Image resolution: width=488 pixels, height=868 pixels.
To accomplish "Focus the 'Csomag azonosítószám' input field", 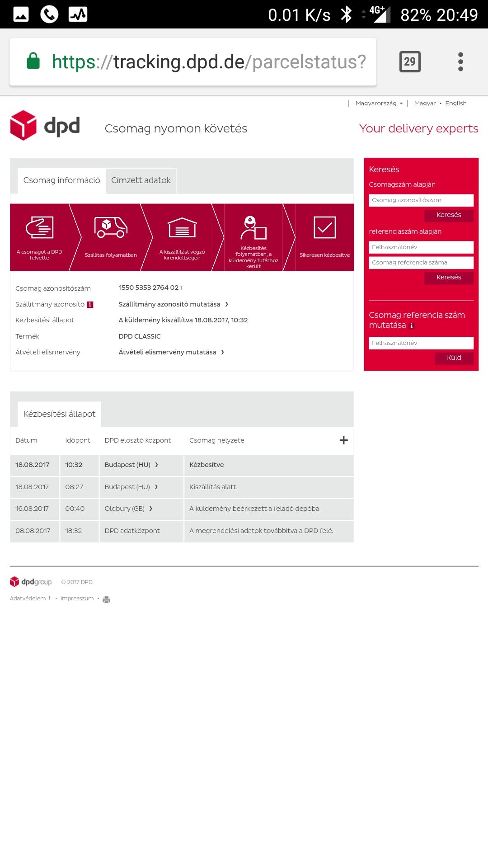I will pyautogui.click(x=421, y=200).
